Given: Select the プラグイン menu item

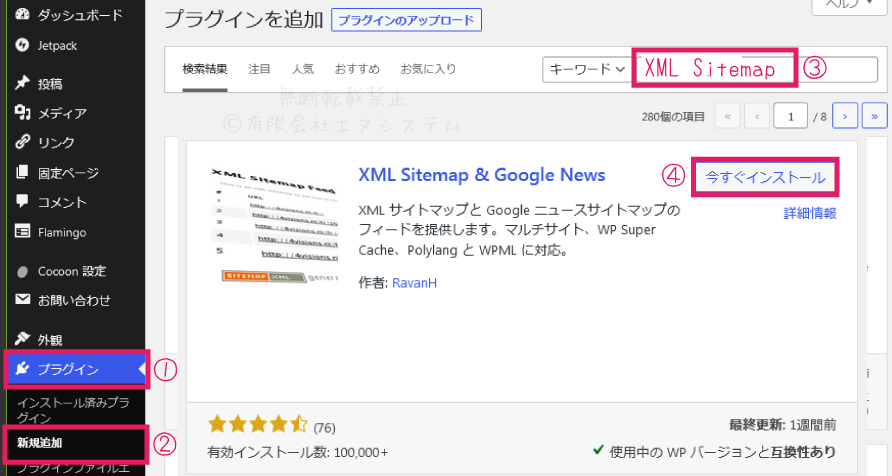Looking at the screenshot, I should click(x=77, y=369).
